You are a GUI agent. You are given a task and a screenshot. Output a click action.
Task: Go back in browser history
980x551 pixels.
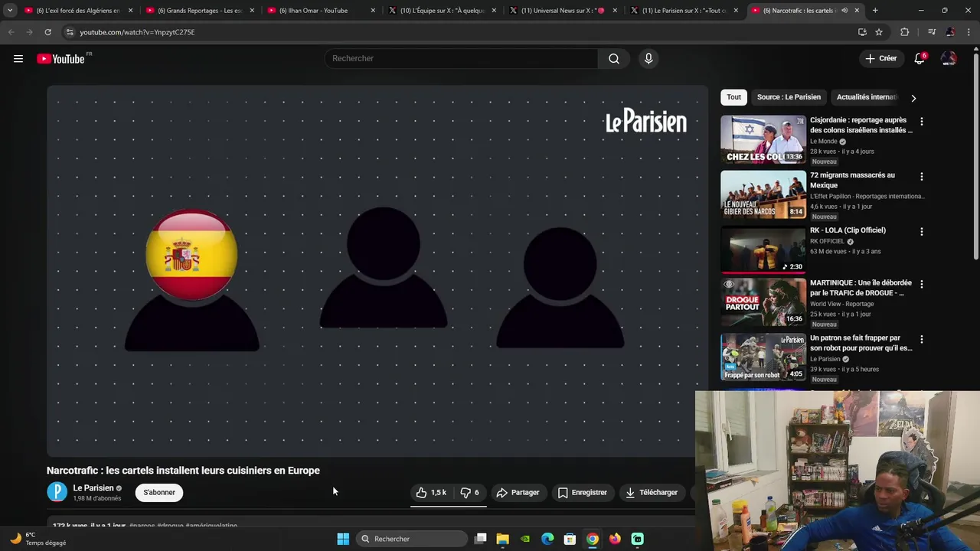[x=11, y=32]
